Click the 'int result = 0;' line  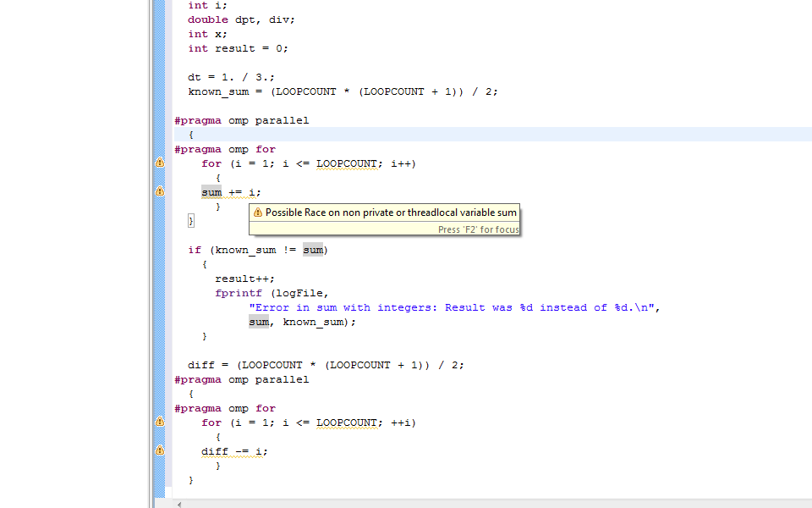click(x=239, y=49)
